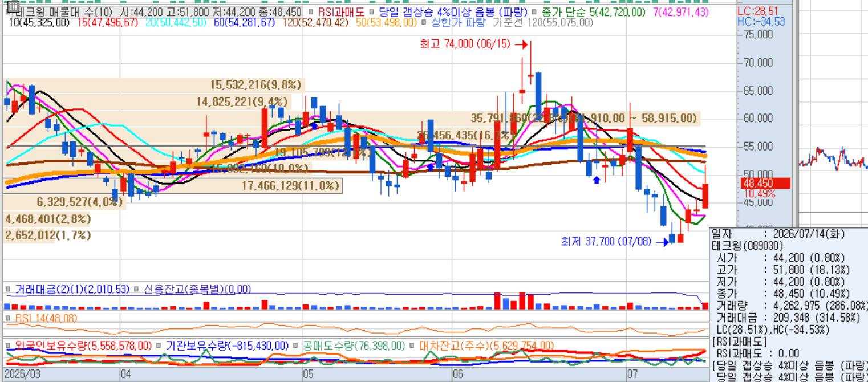Click the blue arrow beside 최저 37,700 label
The height and width of the screenshot is (382, 868).
[662, 242]
